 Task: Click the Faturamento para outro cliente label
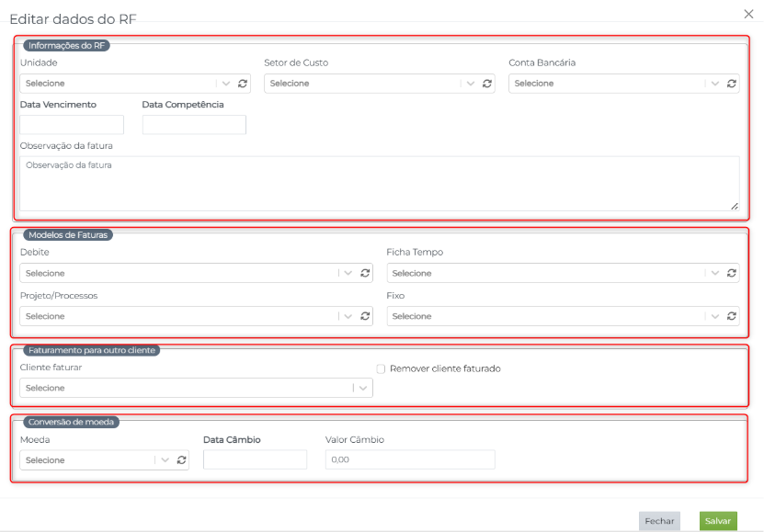point(92,350)
